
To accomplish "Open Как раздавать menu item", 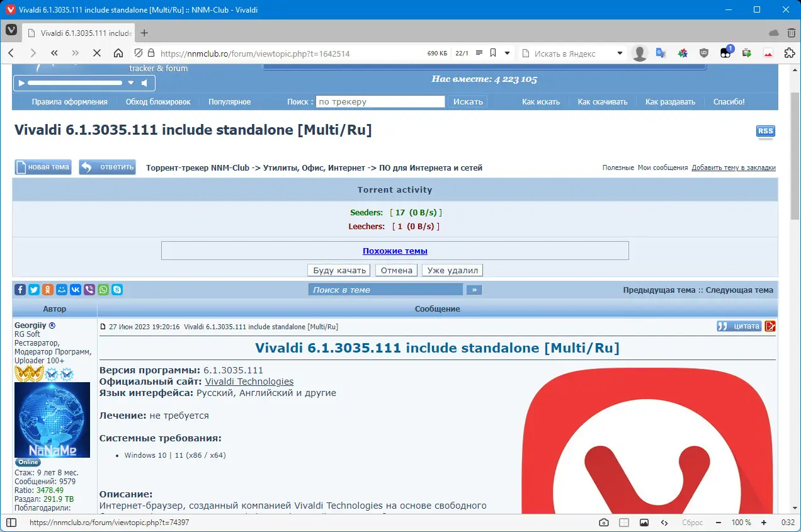I will point(670,101).
